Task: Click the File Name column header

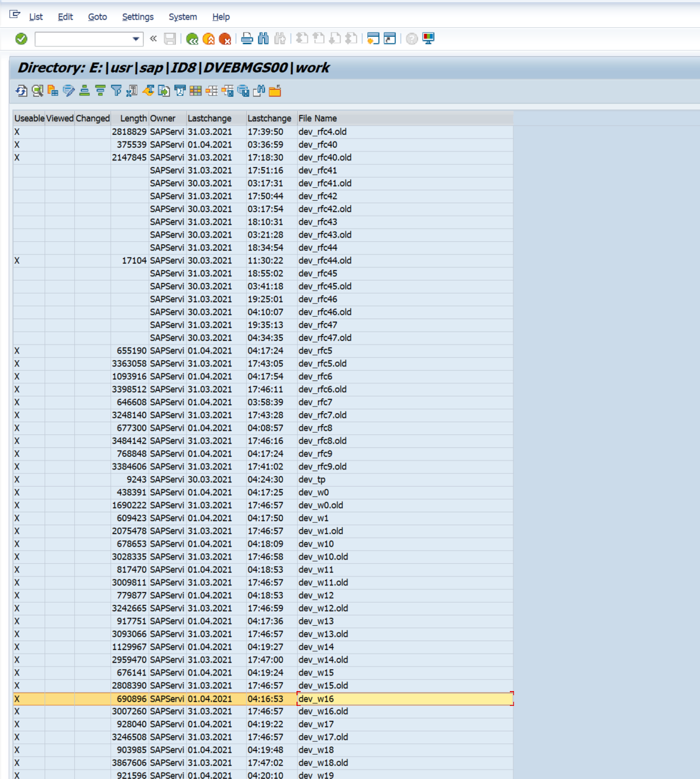Action: coord(317,118)
